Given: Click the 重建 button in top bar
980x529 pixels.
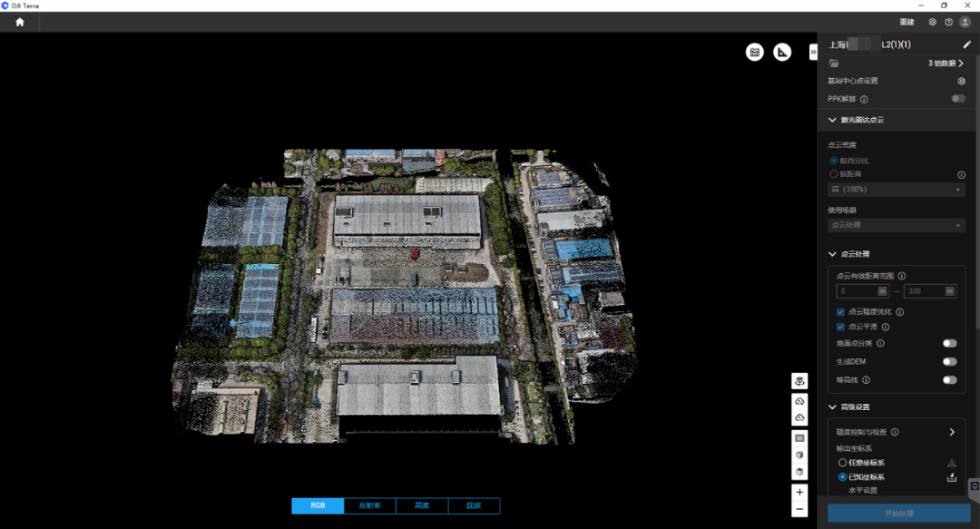Looking at the screenshot, I should pyautogui.click(x=906, y=22).
